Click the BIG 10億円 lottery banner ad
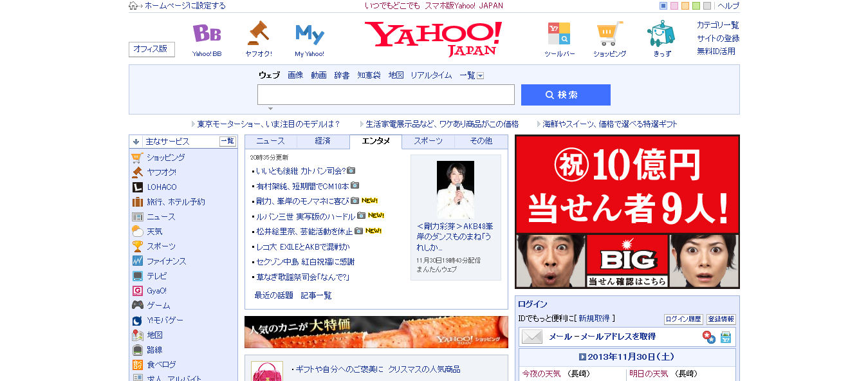 [x=627, y=212]
